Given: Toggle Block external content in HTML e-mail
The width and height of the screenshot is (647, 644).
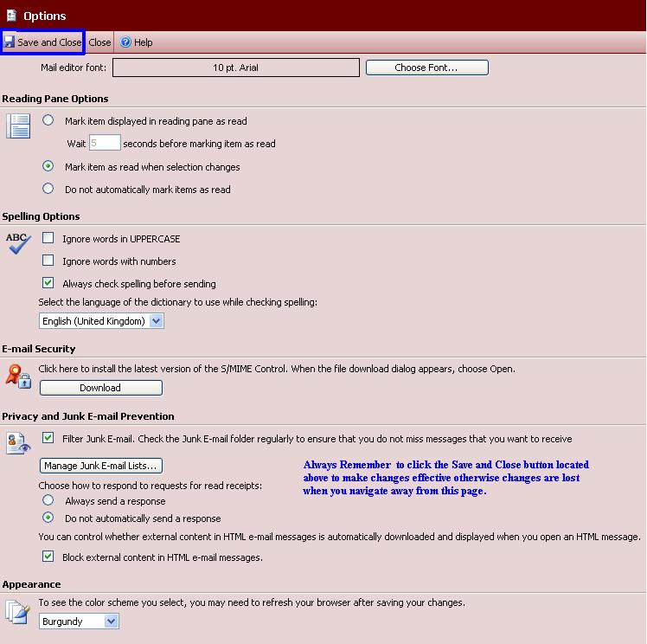Looking at the screenshot, I should tap(48, 556).
